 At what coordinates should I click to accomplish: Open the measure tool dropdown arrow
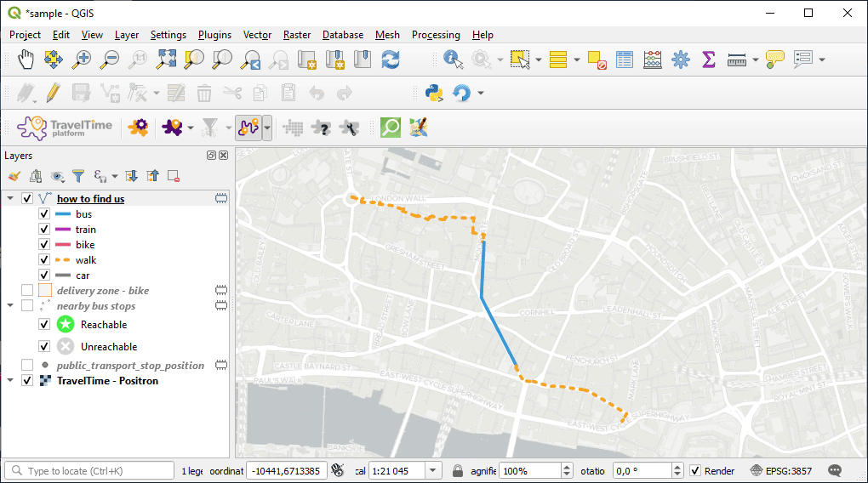tap(755, 60)
